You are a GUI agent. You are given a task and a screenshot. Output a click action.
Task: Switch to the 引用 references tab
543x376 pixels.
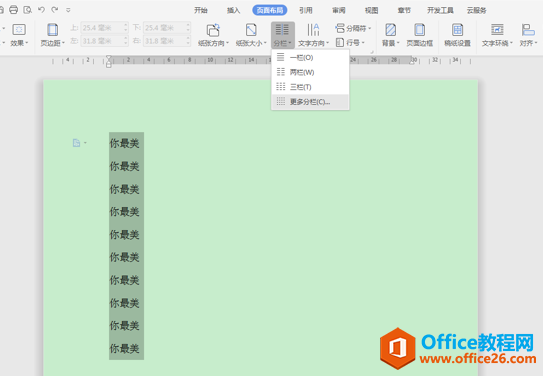306,10
